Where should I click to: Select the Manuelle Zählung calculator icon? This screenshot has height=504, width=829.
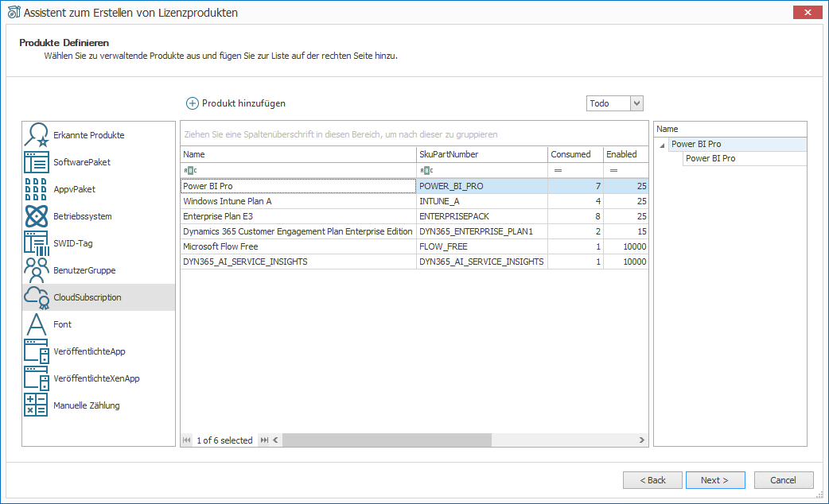(x=36, y=405)
